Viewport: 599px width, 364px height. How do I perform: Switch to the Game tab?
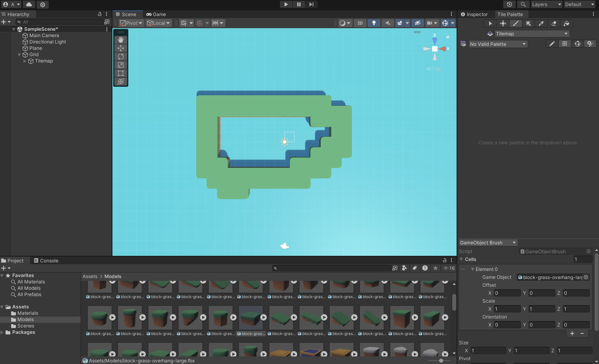(x=156, y=14)
